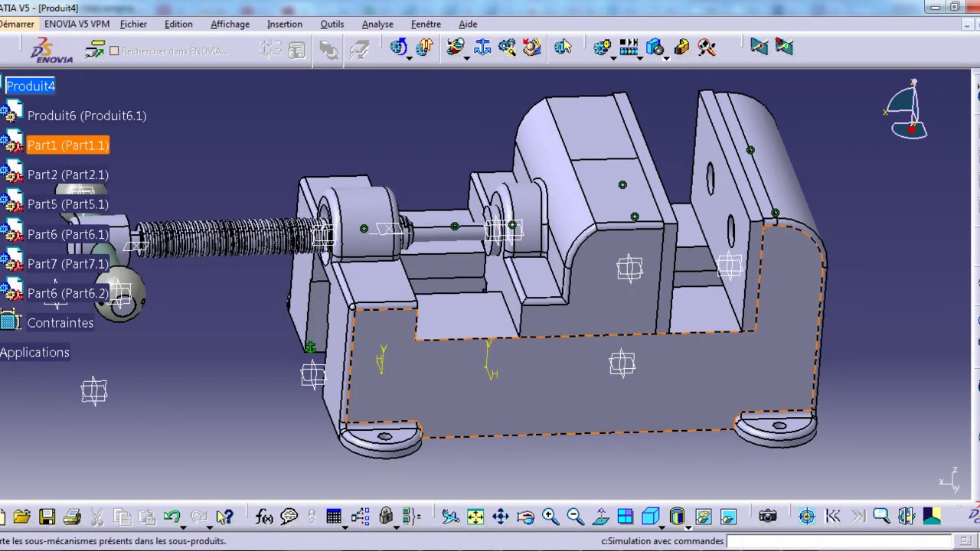Click the Print icon in bottom toolbar
The image size is (980, 551).
72,517
